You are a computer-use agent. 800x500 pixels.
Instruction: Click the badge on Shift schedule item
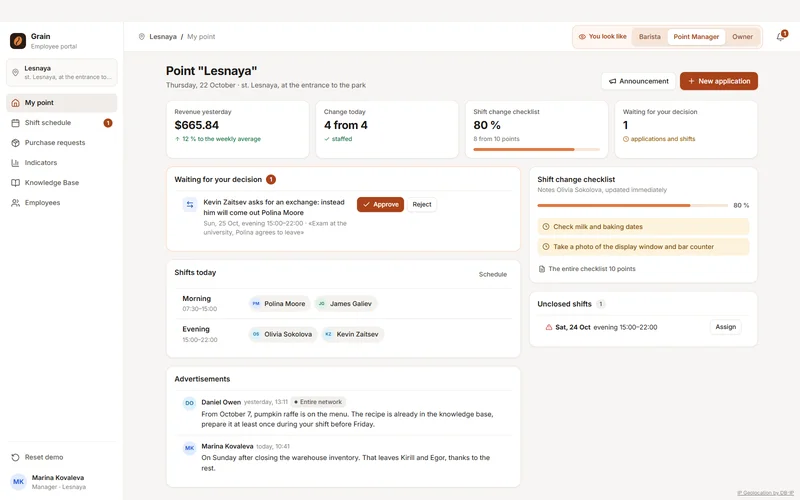[108, 123]
